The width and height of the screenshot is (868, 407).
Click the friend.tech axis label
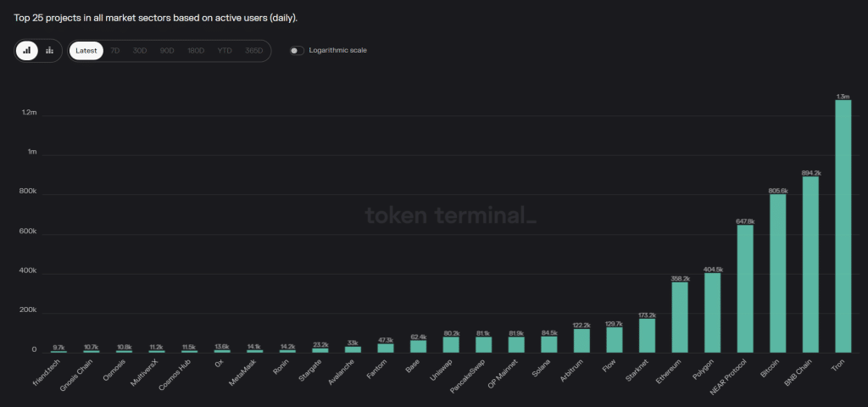47,372
